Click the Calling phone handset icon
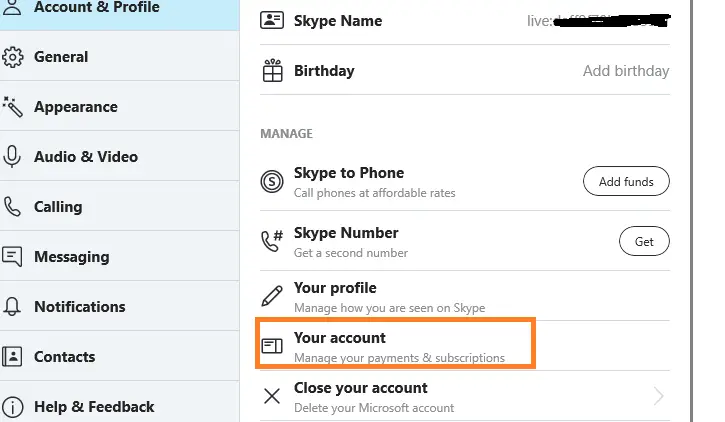Image resolution: width=725 pixels, height=422 pixels. (12, 207)
